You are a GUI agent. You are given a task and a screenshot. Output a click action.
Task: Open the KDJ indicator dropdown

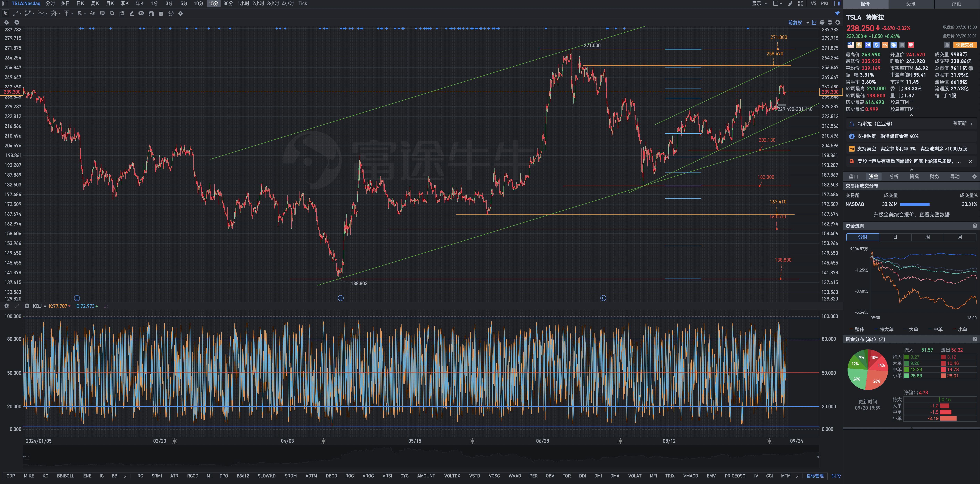39,306
